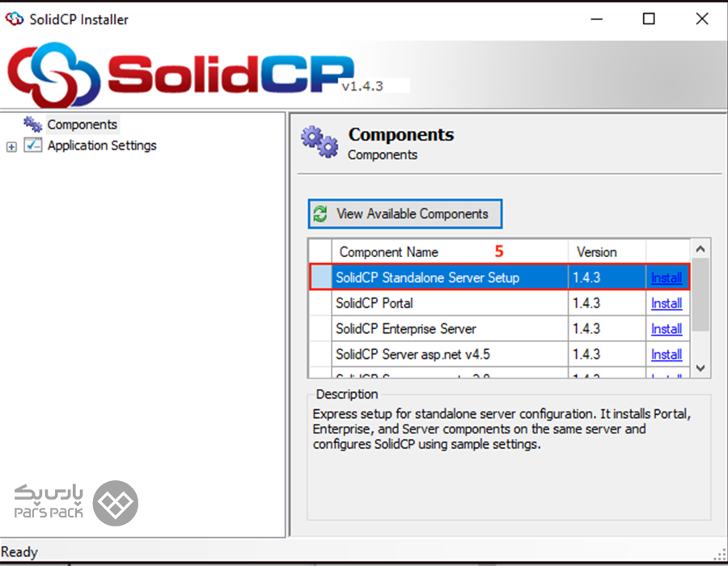Click Install for SolidCP Server asp.net v4.5
The height and width of the screenshot is (566, 728).
[x=667, y=355]
